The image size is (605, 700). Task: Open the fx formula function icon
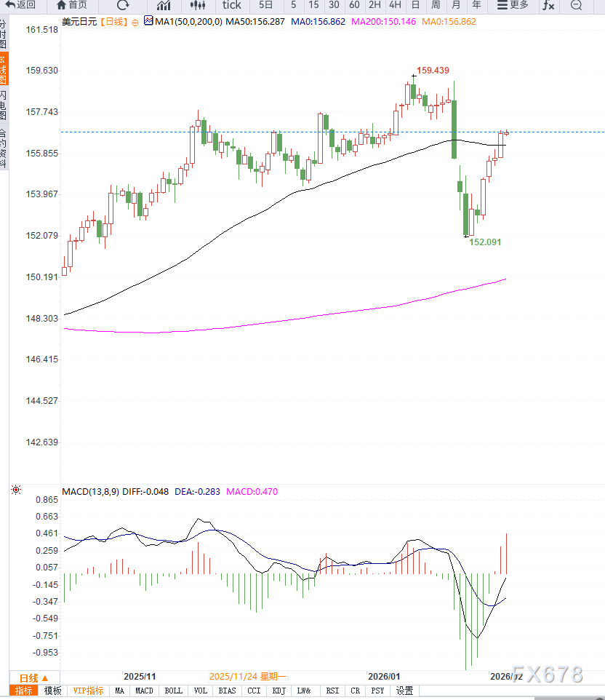548,5
